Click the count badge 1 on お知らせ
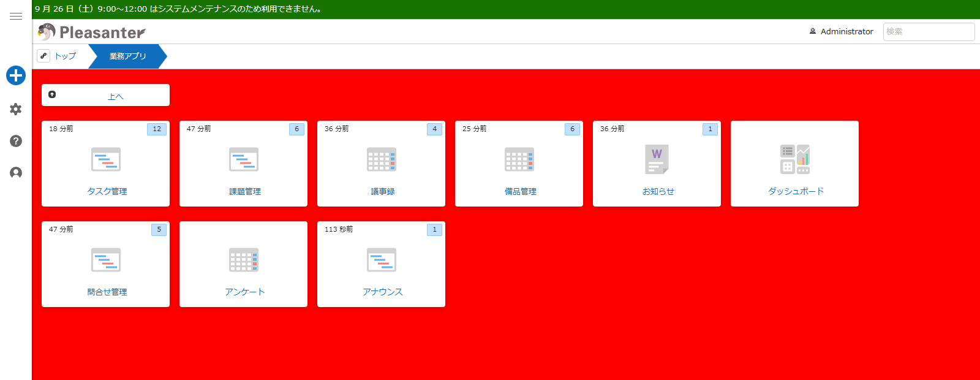Viewport: 980px width, 380px height. [710, 129]
